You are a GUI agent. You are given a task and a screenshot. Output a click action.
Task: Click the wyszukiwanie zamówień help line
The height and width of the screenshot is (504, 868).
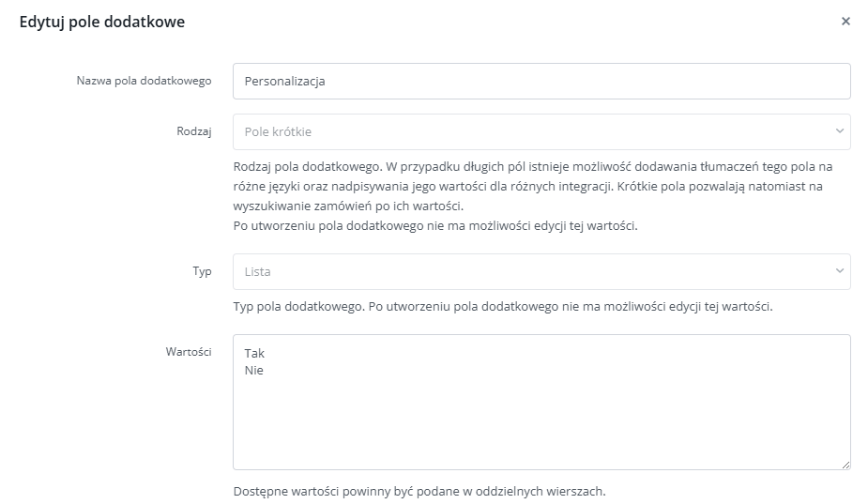tap(348, 206)
